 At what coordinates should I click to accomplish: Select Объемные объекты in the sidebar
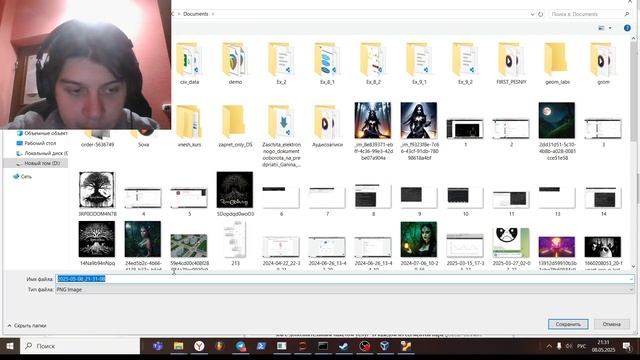(x=42, y=133)
